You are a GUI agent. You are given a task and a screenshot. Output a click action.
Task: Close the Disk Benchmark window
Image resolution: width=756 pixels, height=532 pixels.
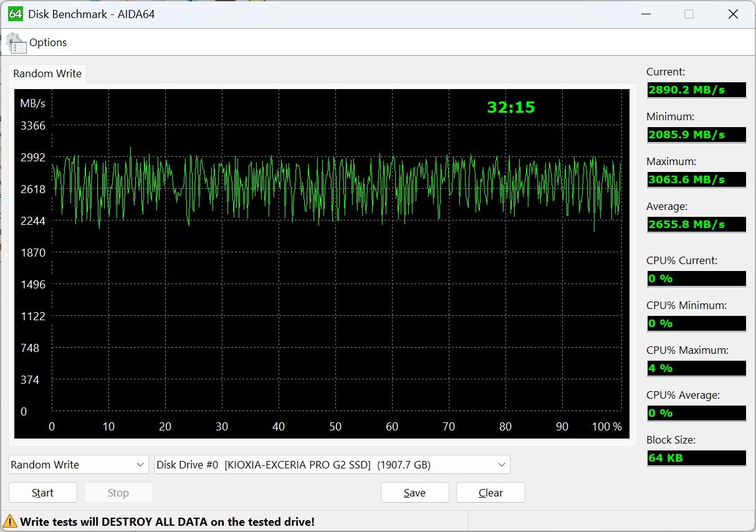(x=734, y=14)
